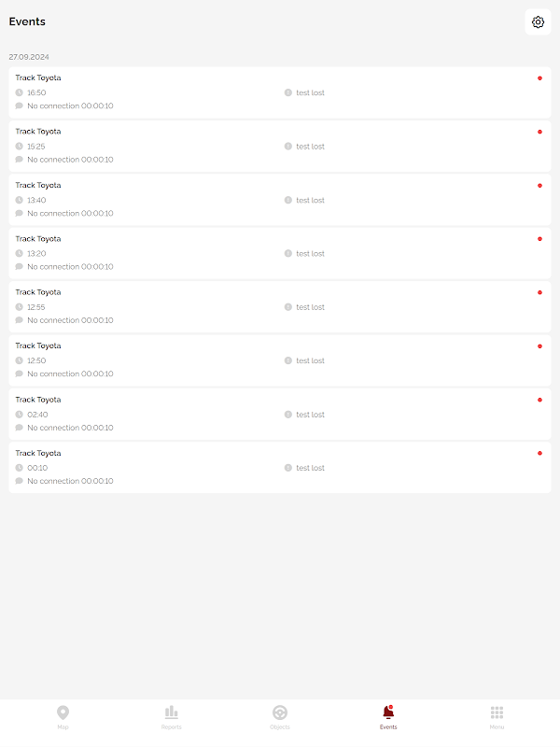Image resolution: width=560 pixels, height=747 pixels.
Task: Switch to the Reports tab label
Action: click(x=171, y=726)
